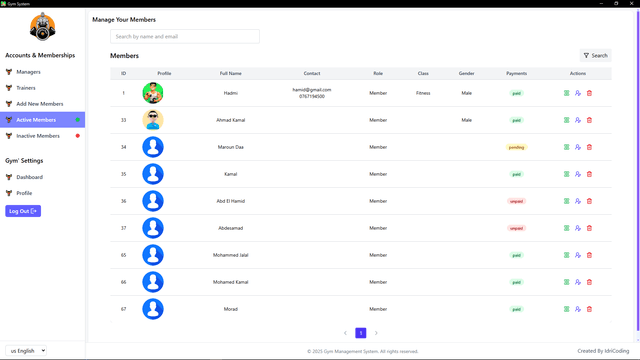Delete Mohamed Kamal using trash icon
Viewport: 640px width, 360px height.
click(589, 282)
